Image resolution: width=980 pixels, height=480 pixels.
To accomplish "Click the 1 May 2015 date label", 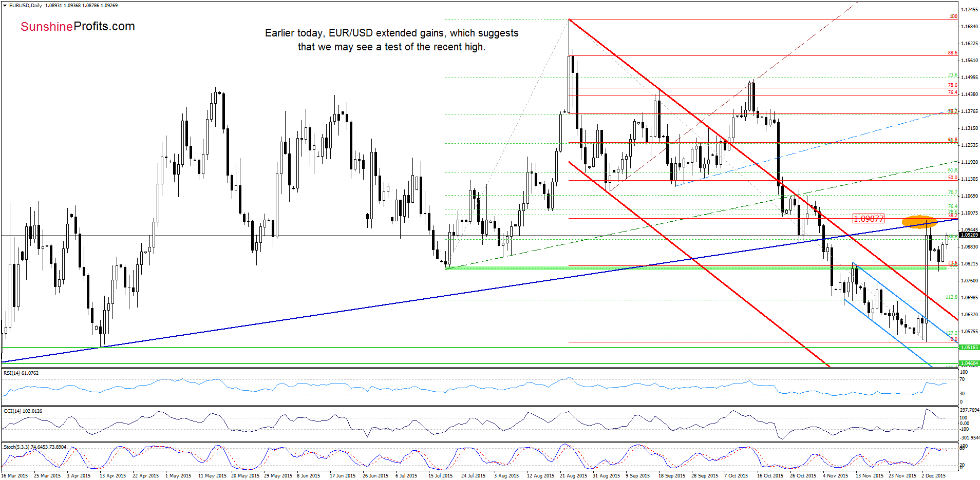I will (x=178, y=476).
